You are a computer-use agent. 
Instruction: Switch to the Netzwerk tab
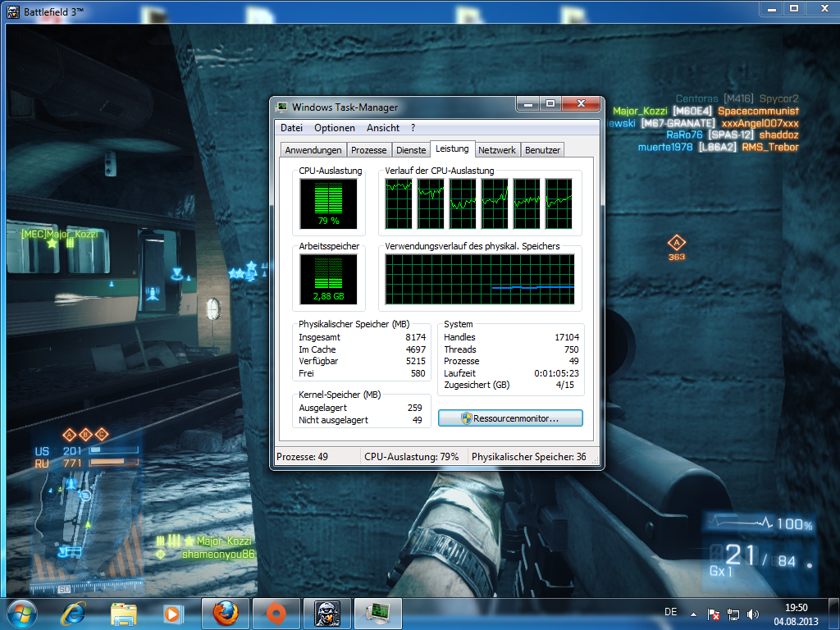point(497,150)
